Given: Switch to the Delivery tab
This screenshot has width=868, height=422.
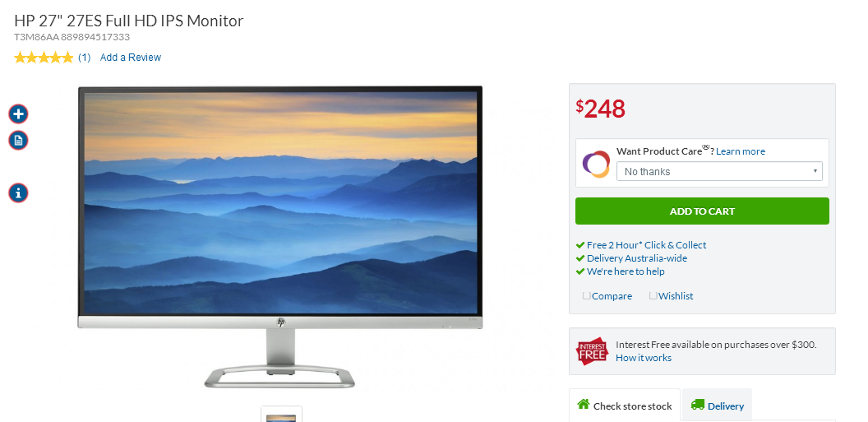Looking at the screenshot, I should click(x=717, y=406).
